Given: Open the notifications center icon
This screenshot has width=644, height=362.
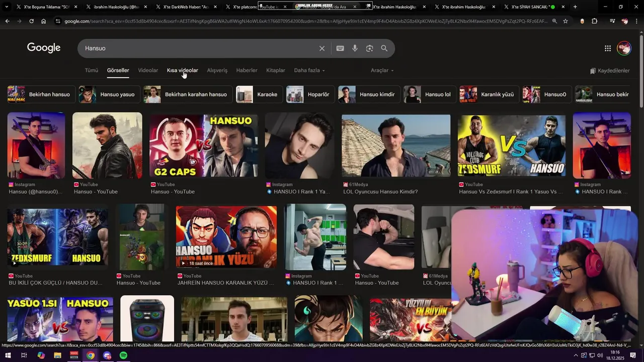Looking at the screenshot, I should 633,355.
